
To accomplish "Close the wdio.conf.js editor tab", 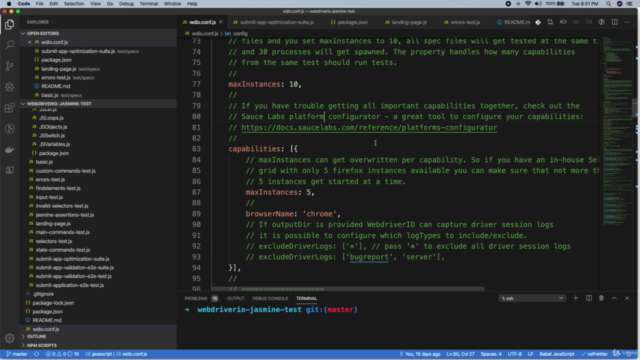I will [221, 22].
